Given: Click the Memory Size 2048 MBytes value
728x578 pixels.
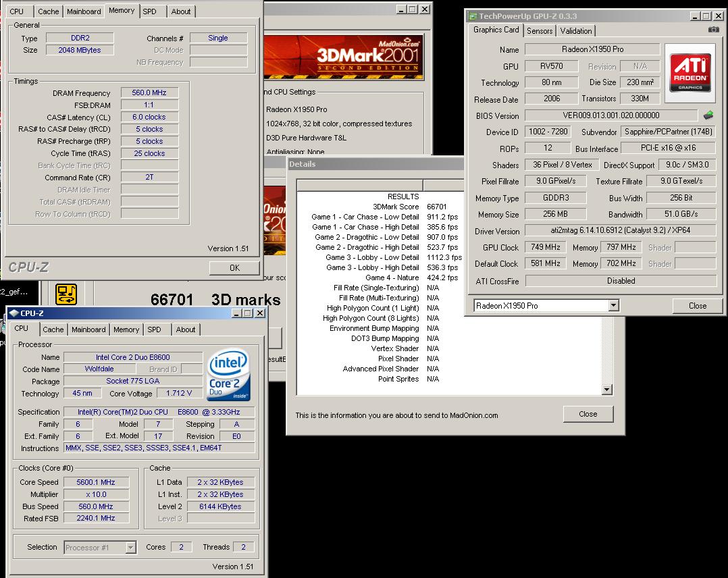Looking at the screenshot, I should tap(80, 50).
